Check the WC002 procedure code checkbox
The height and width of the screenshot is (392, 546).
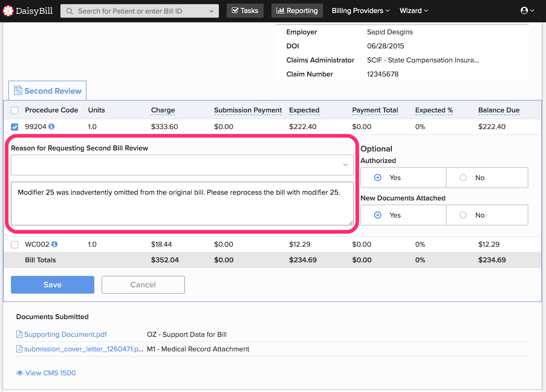click(15, 244)
